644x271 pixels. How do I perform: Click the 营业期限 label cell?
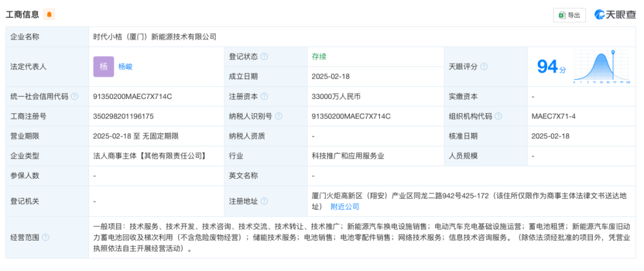click(x=47, y=136)
